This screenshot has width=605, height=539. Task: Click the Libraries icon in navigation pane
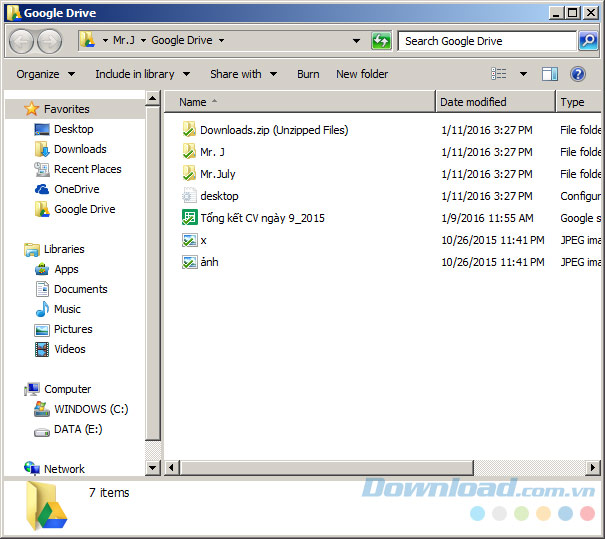pos(32,249)
